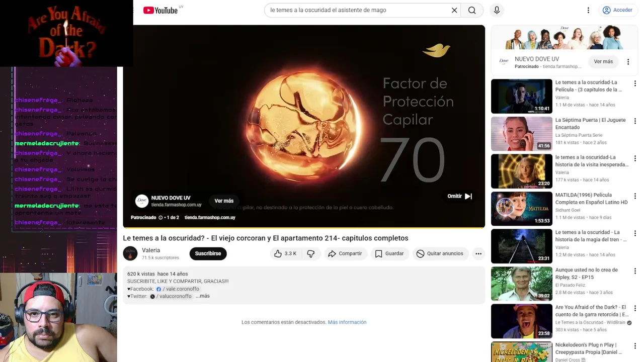Open menu for visita inesperada video

pyautogui.click(x=635, y=158)
